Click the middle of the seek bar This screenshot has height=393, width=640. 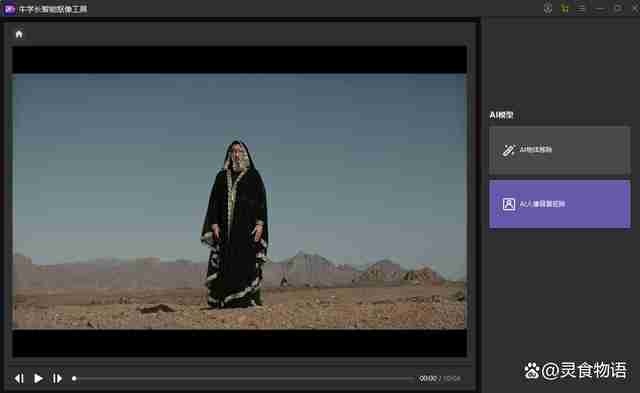(x=244, y=378)
